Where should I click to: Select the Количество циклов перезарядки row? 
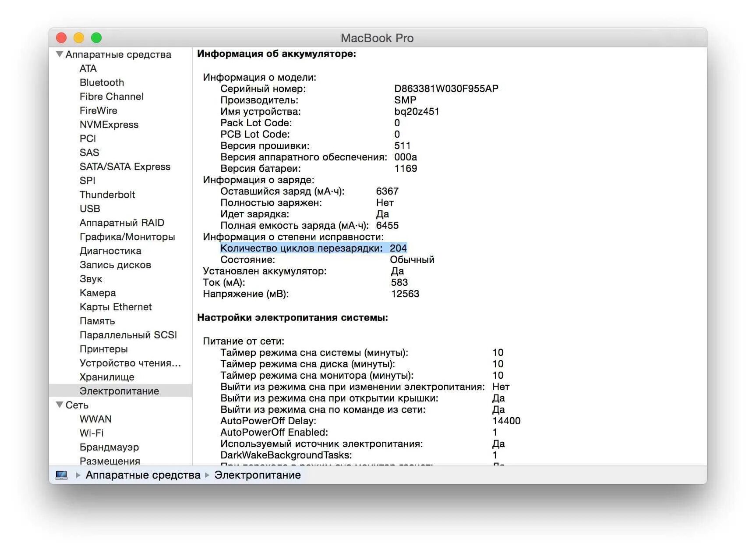[314, 248]
